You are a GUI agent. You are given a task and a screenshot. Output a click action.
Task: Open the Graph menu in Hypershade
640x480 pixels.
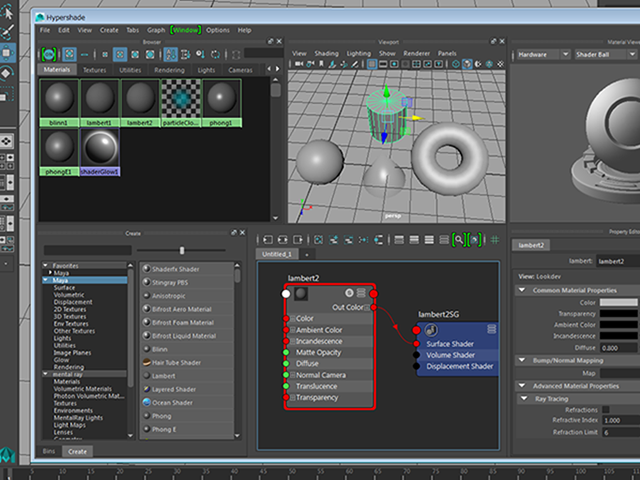(156, 30)
